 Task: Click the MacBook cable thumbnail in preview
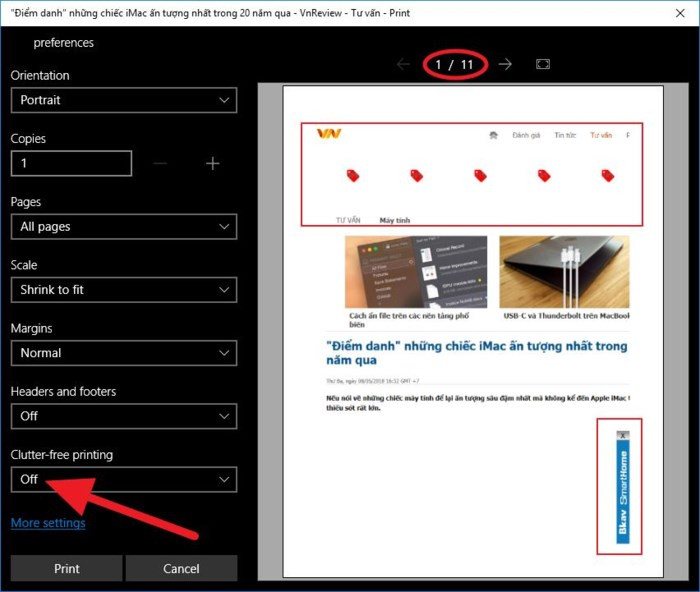pos(564,271)
